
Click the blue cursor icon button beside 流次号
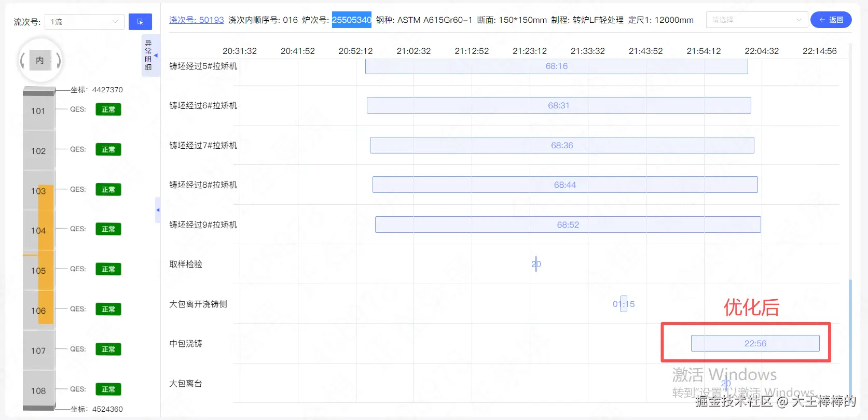(140, 22)
